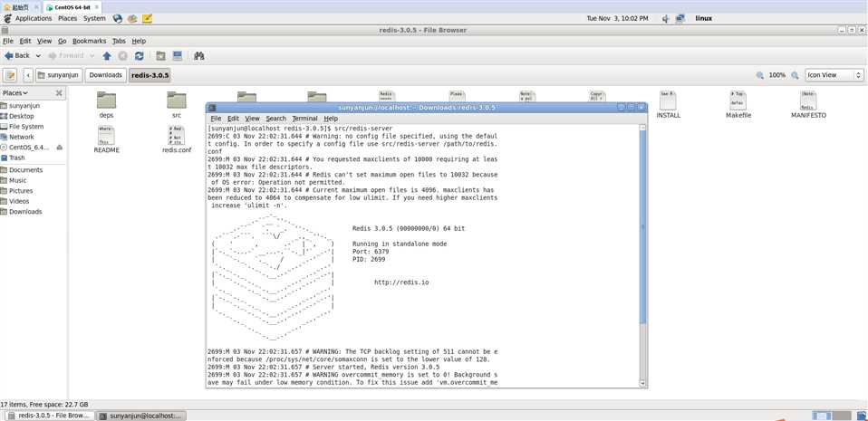The image size is (868, 421).
Task: Reload the current folder
Action: (x=140, y=56)
